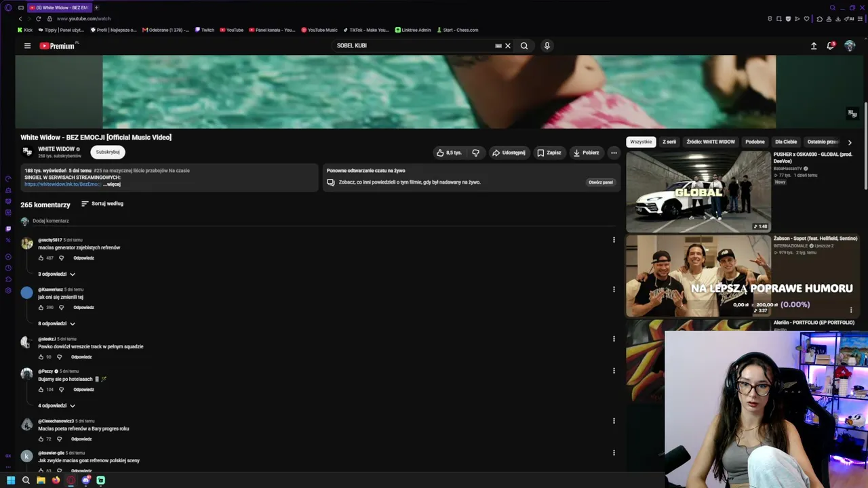The image size is (868, 488).
Task: Click the Otwórz panel chat button
Action: [x=601, y=182]
